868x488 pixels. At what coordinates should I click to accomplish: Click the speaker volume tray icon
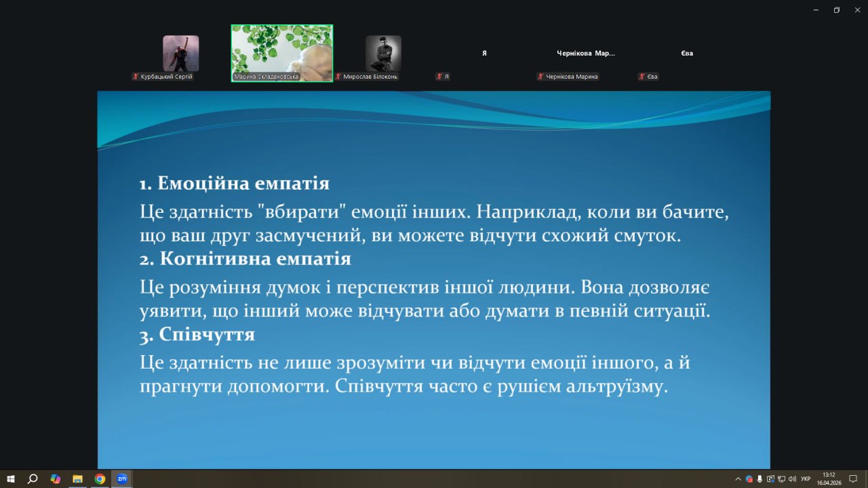(792, 479)
